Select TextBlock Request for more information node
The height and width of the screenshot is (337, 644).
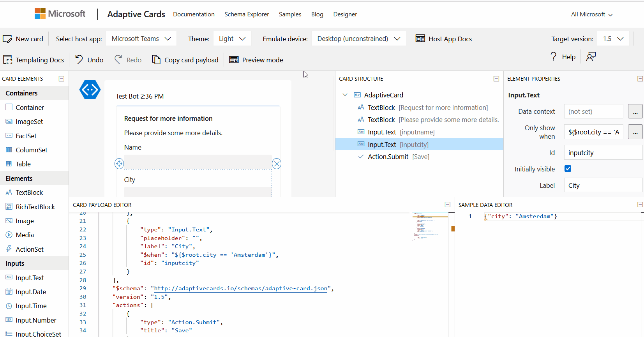(x=419, y=108)
